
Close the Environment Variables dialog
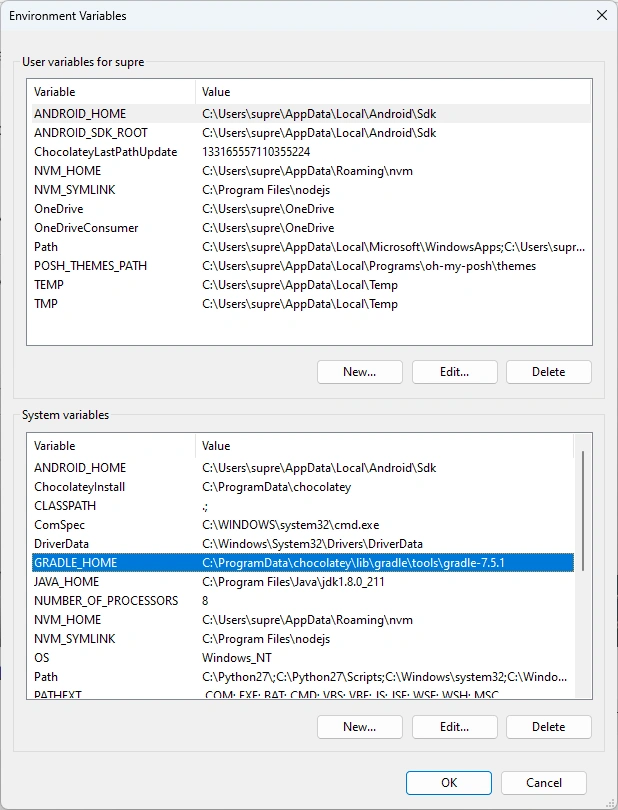[600, 16]
